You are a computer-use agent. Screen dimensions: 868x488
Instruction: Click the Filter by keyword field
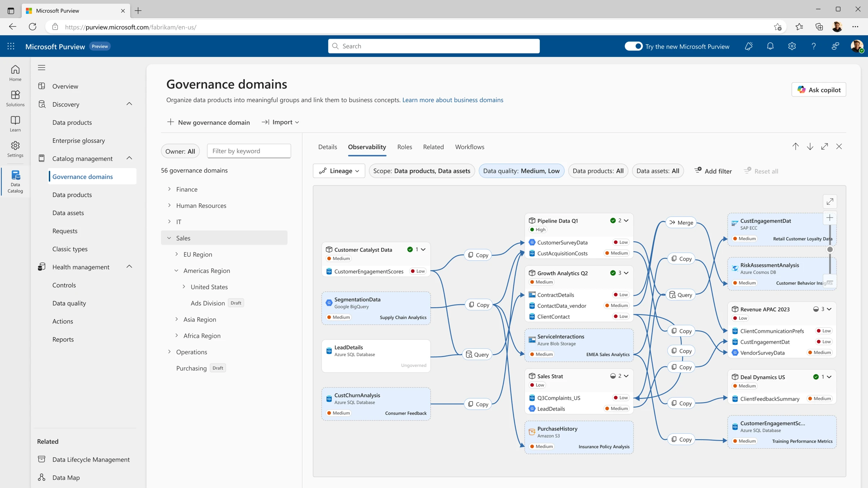[x=249, y=151]
